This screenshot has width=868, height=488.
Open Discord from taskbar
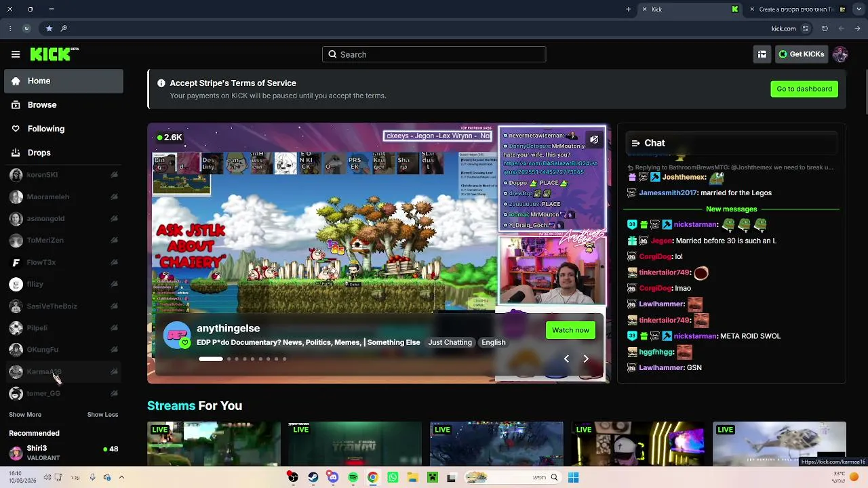[333, 478]
